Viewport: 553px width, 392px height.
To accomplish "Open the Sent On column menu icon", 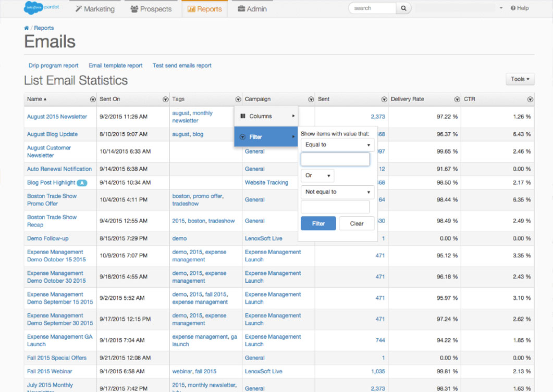I will (x=165, y=99).
